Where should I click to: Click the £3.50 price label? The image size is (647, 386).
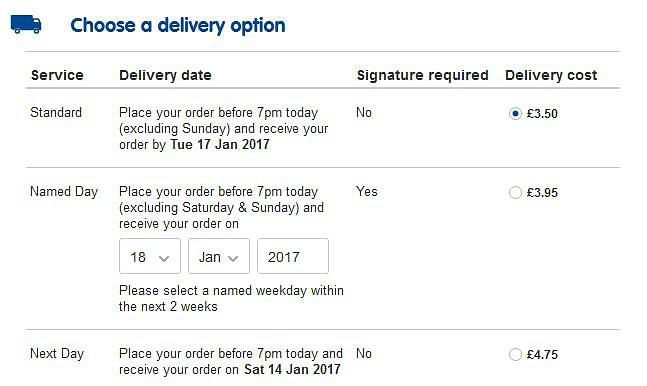coord(542,114)
